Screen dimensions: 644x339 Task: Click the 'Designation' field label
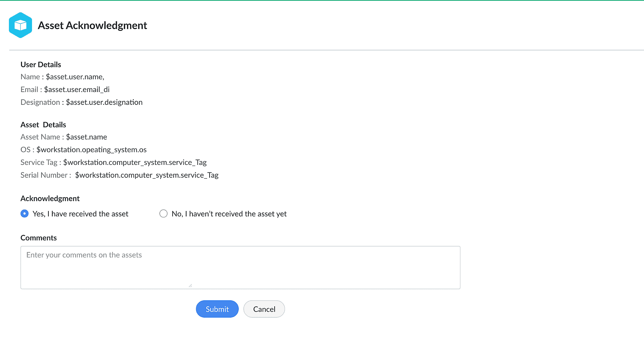coord(40,102)
